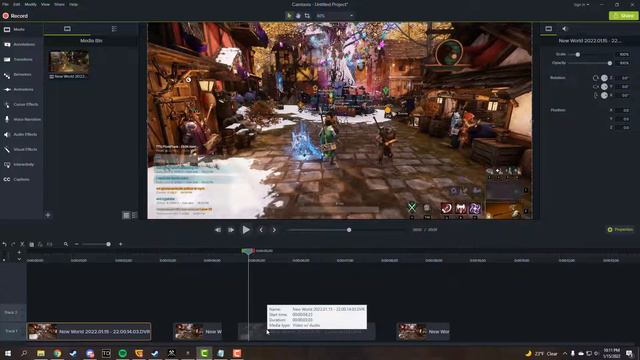Open the Annotations tab
The width and height of the screenshot is (640, 360).
22,44
